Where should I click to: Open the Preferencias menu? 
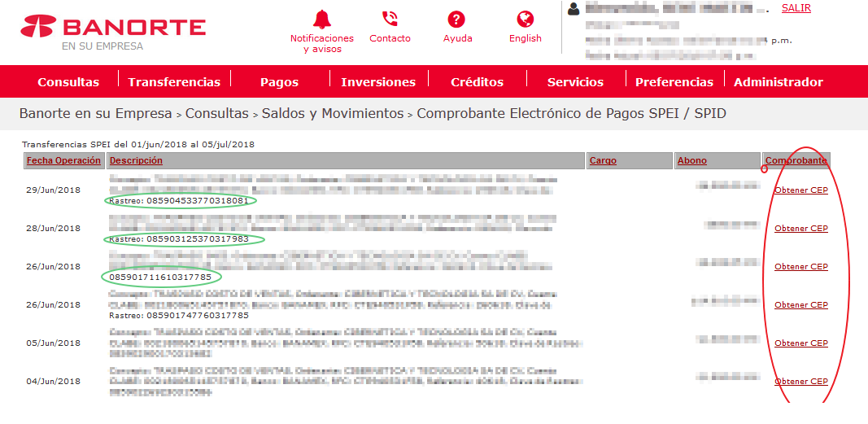point(674,82)
